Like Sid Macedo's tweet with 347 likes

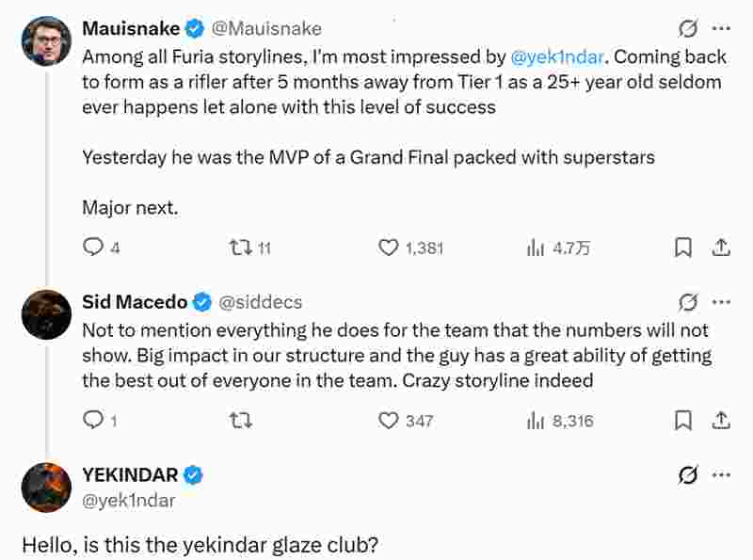click(x=389, y=421)
